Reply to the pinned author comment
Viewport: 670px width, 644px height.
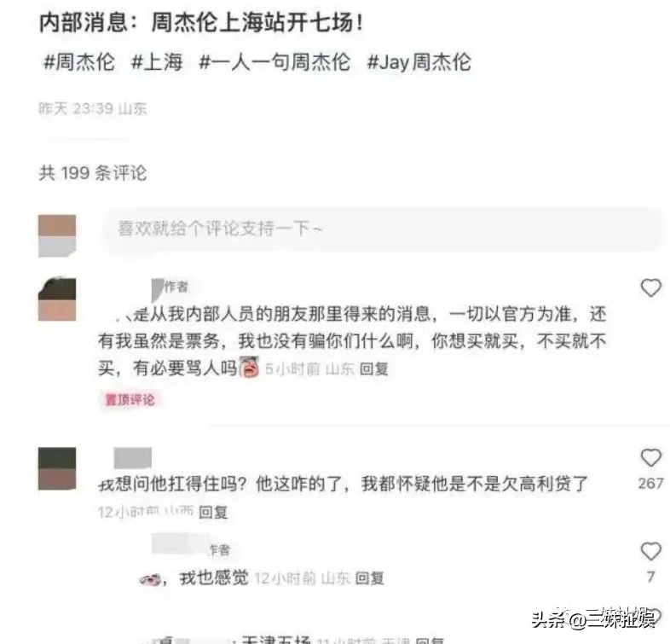374,369
